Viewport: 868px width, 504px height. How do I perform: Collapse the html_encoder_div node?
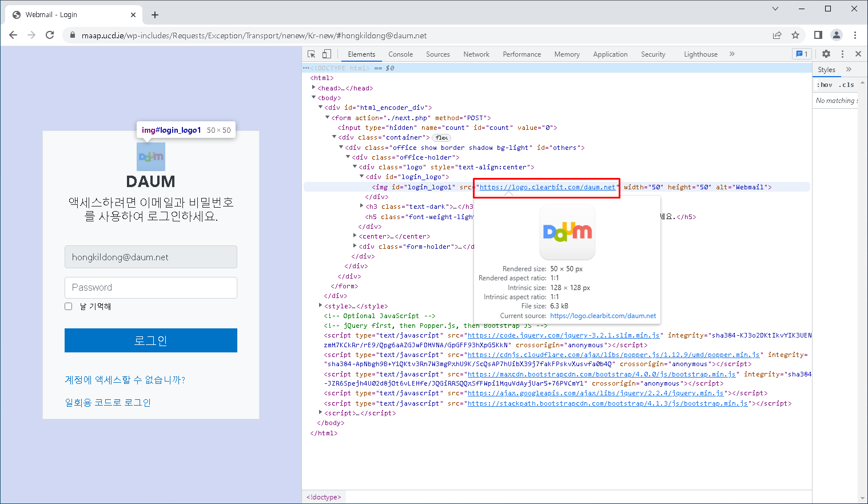[x=320, y=107]
